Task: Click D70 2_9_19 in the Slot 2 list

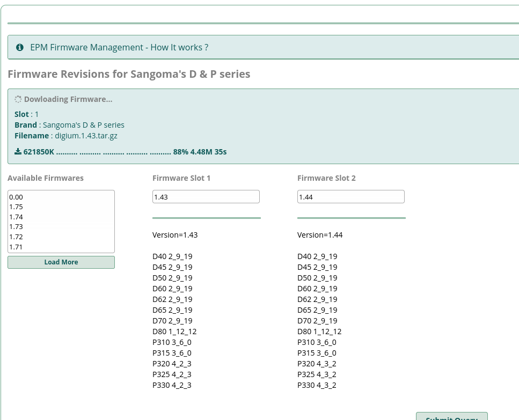Action: pyautogui.click(x=317, y=321)
